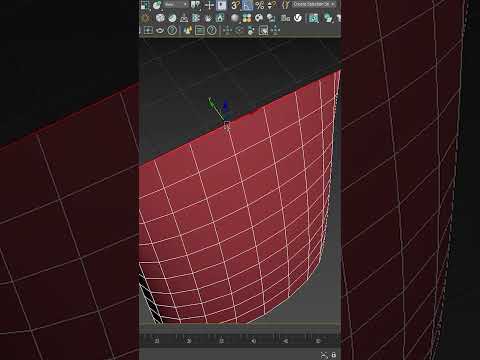Click the Select and Manipulate crosshair icon
The height and width of the screenshot is (360, 480).
pyautogui.click(x=209, y=5)
